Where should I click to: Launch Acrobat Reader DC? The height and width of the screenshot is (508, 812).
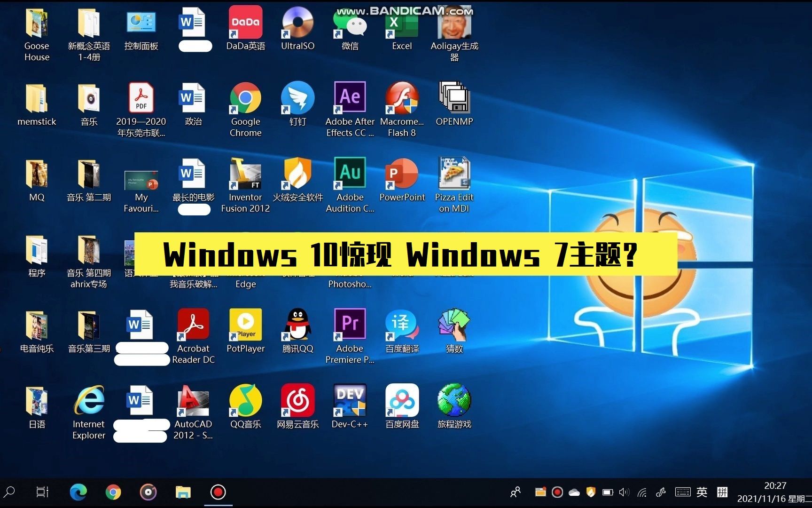193,337
